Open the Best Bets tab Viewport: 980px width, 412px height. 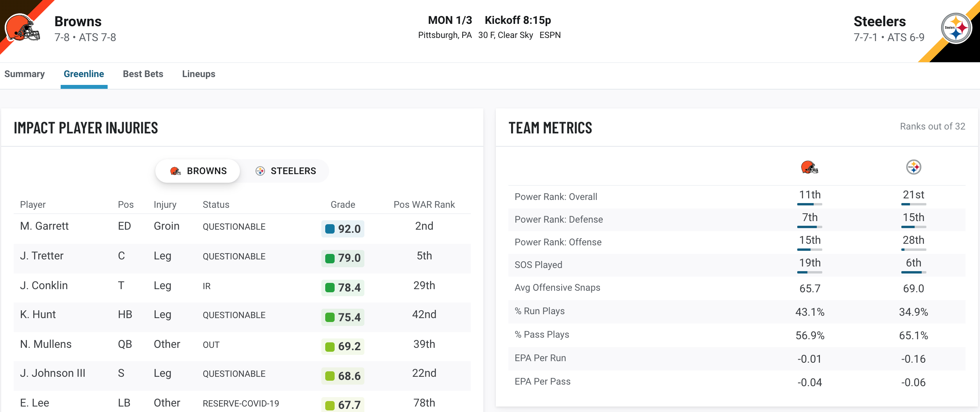(x=143, y=74)
